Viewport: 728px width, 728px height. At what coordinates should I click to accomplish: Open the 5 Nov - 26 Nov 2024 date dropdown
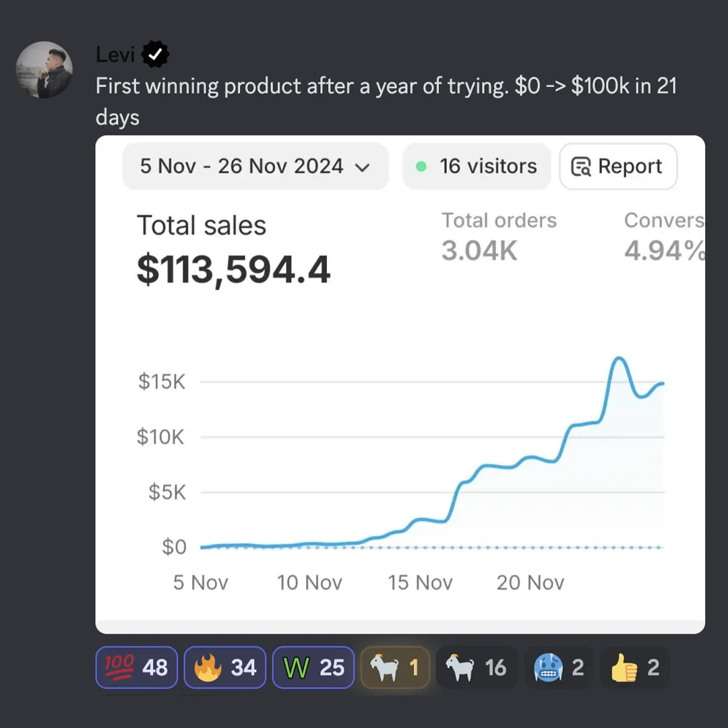coord(255,166)
